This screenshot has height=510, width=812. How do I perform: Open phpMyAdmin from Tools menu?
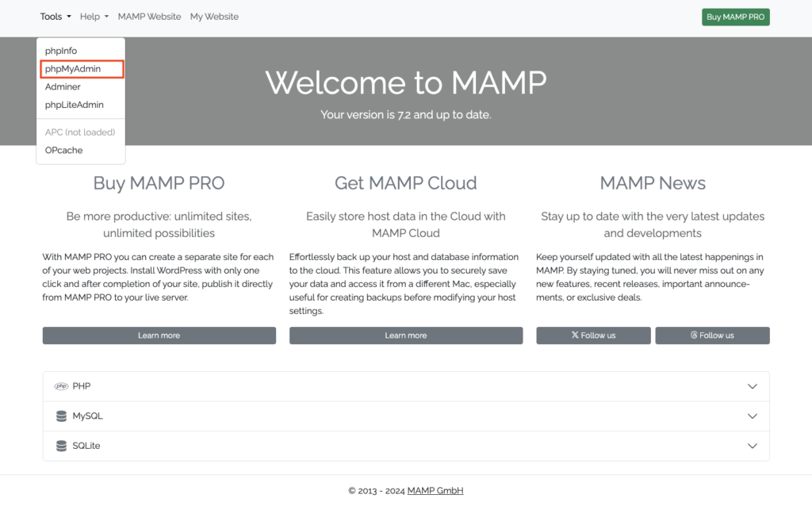[73, 69]
